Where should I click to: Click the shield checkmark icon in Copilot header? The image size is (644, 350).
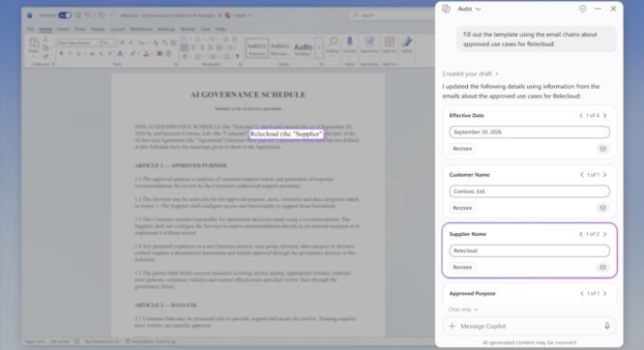click(582, 9)
